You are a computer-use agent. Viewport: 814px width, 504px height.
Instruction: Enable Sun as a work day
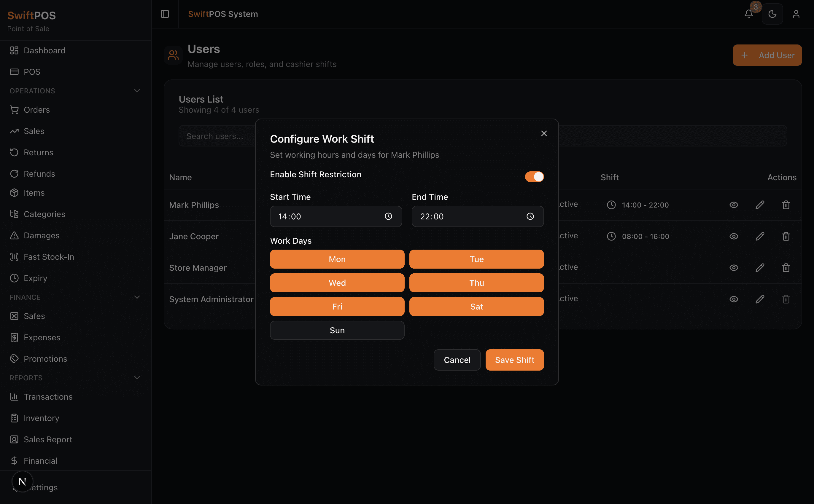point(337,330)
